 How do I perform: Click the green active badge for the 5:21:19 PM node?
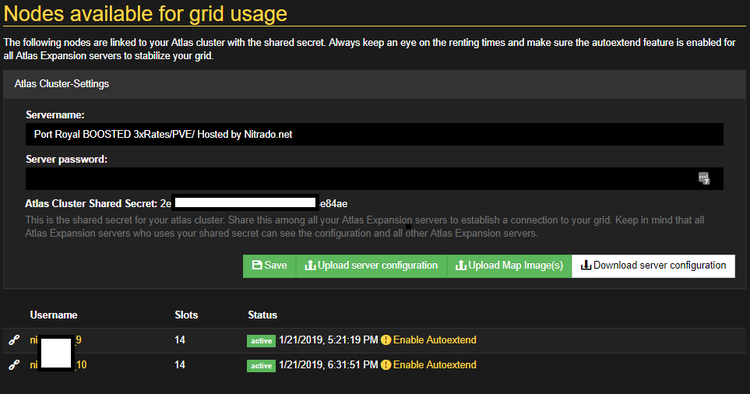coord(261,340)
